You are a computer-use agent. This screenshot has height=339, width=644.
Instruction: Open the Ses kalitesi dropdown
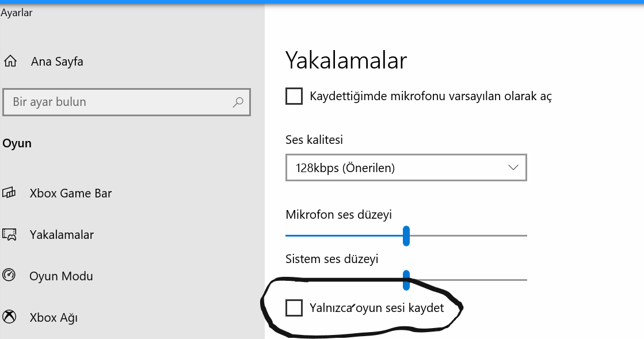406,168
